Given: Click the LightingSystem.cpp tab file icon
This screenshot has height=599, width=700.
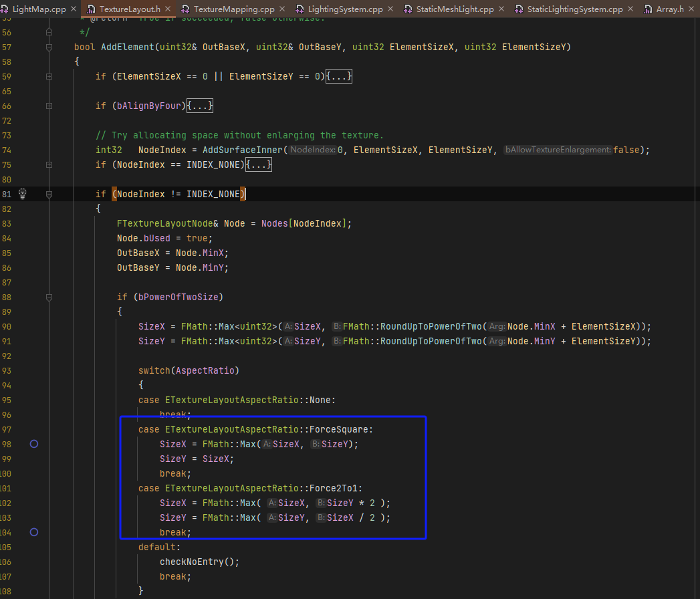Looking at the screenshot, I should 300,9.
